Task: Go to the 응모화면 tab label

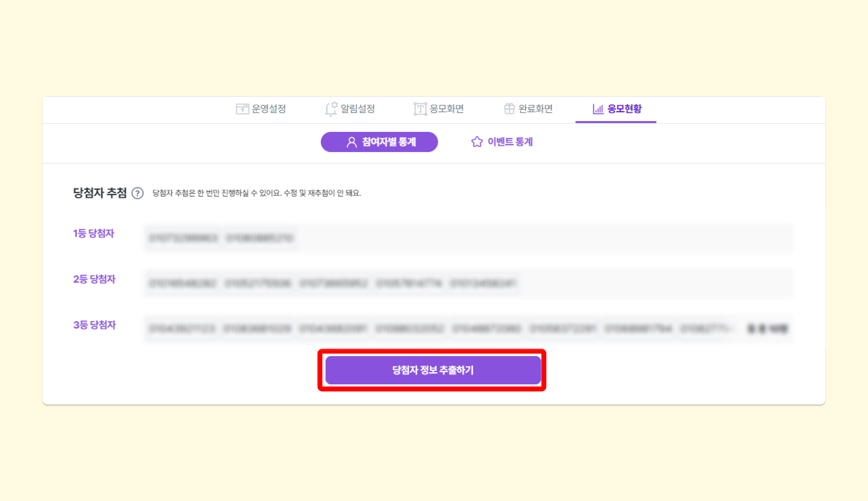Action: point(447,109)
